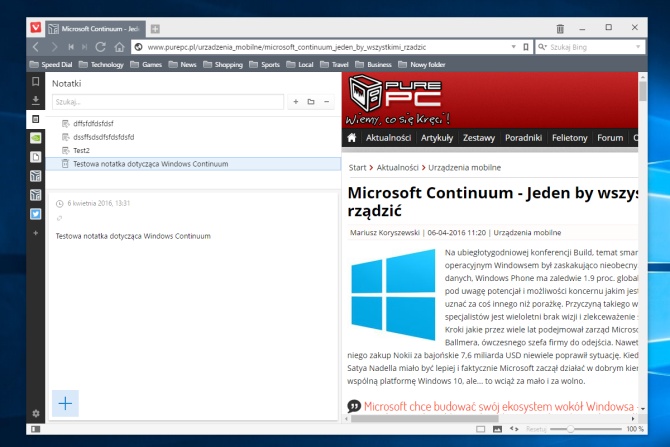Open the Speed Dial bookmark folder

(51, 65)
